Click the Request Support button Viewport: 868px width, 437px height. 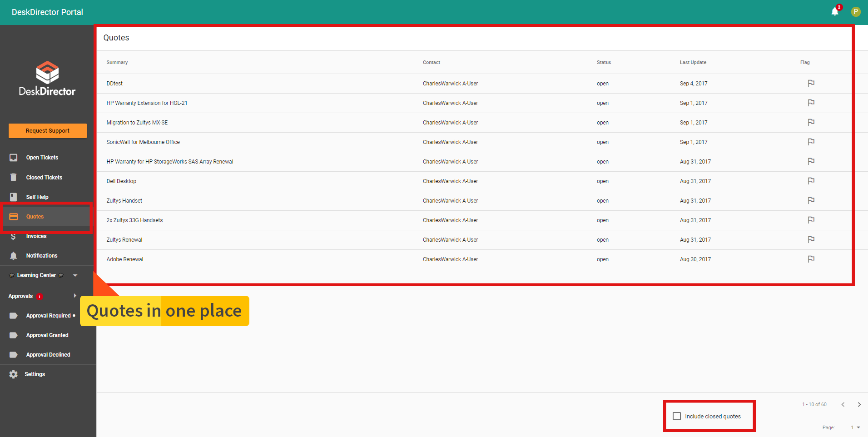(x=48, y=131)
